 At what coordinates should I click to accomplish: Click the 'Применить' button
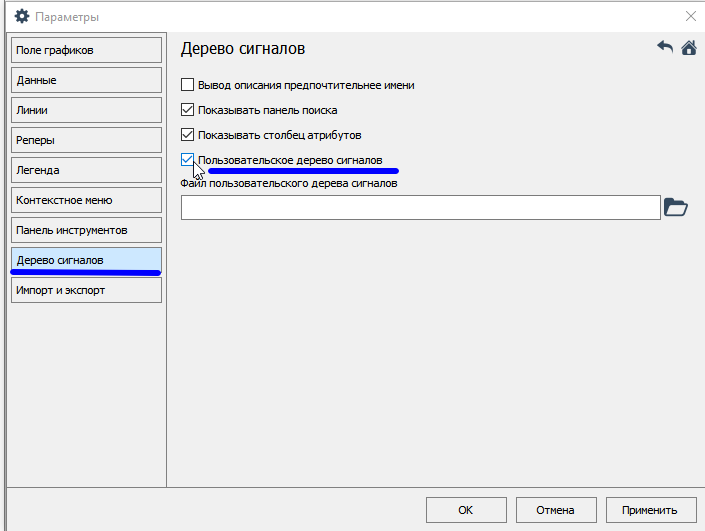point(649,510)
